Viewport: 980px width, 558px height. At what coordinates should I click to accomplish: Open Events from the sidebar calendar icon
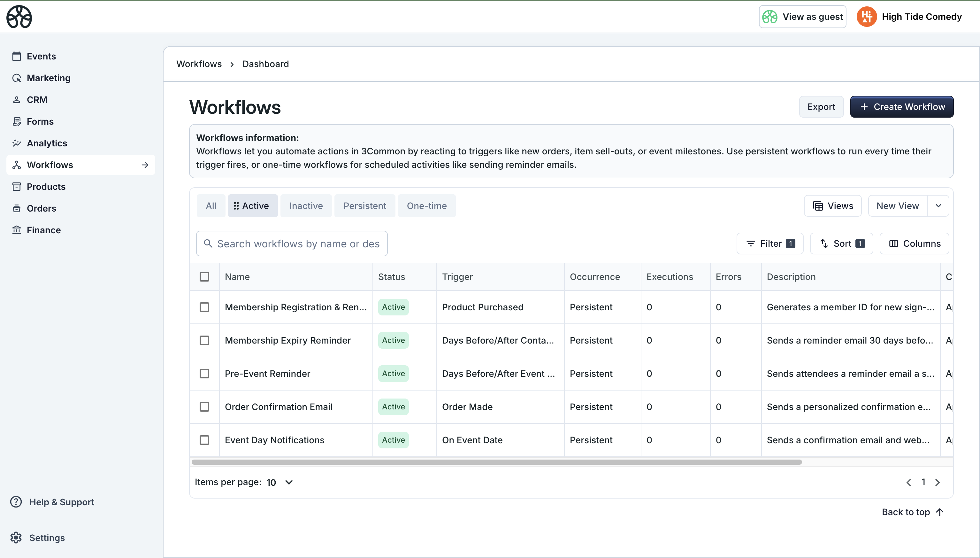coord(17,56)
